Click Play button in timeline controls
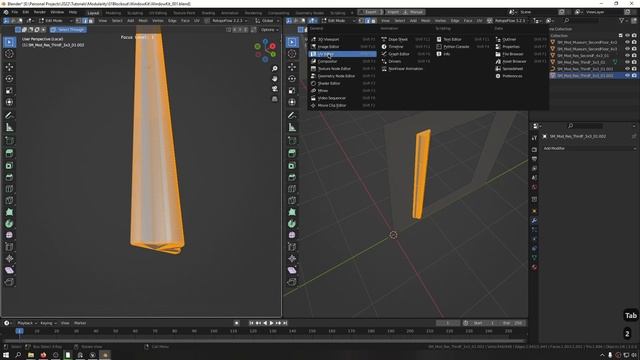 click(272, 323)
